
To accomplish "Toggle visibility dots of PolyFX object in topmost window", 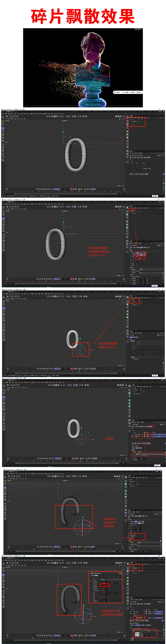I will (139, 122).
